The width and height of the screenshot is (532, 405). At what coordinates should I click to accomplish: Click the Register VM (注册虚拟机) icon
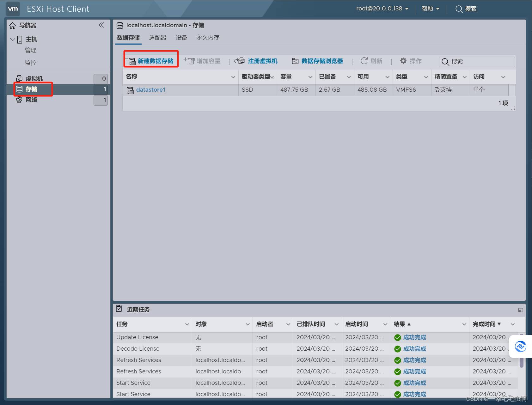pos(240,61)
